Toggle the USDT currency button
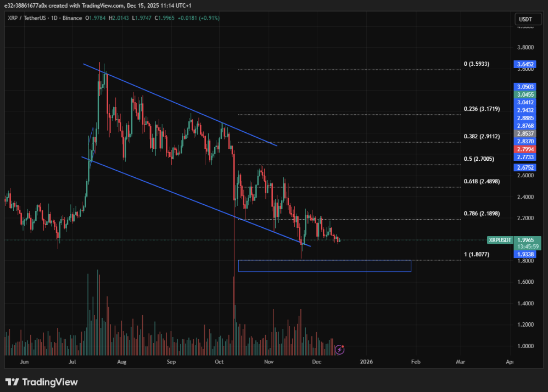Image resolution: width=548 pixels, height=392 pixels. 527,19
